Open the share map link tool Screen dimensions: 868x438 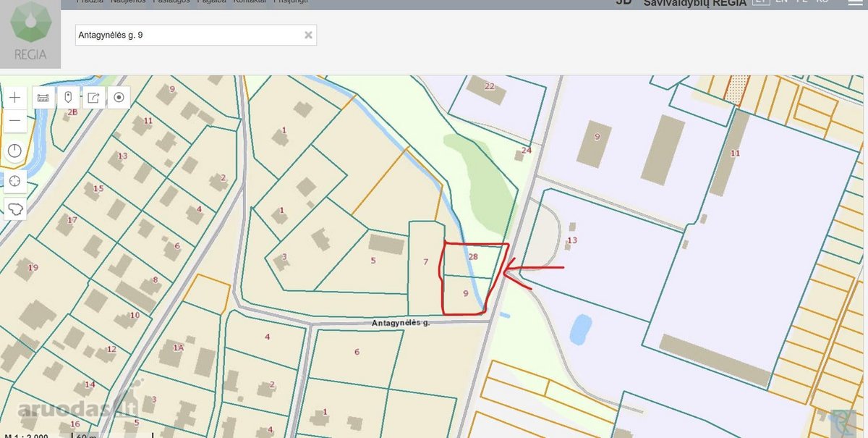pyautogui.click(x=93, y=97)
